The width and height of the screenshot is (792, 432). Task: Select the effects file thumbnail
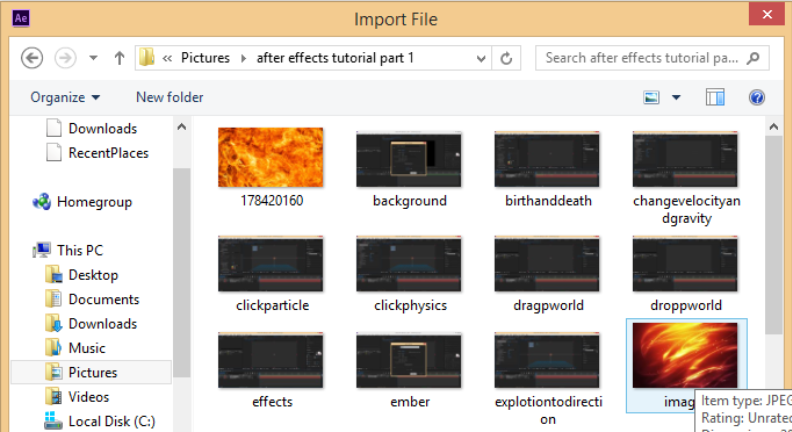point(271,360)
